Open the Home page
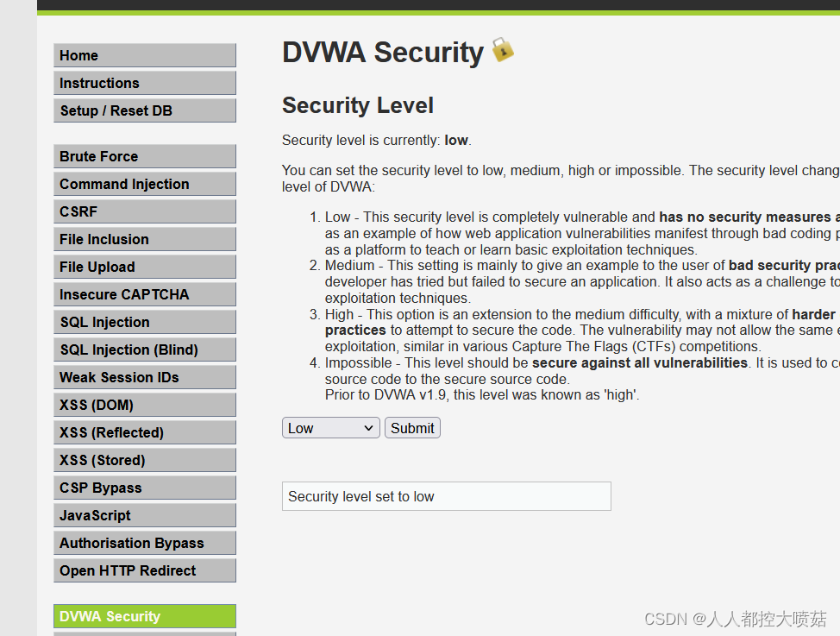840x636 pixels. (144, 55)
